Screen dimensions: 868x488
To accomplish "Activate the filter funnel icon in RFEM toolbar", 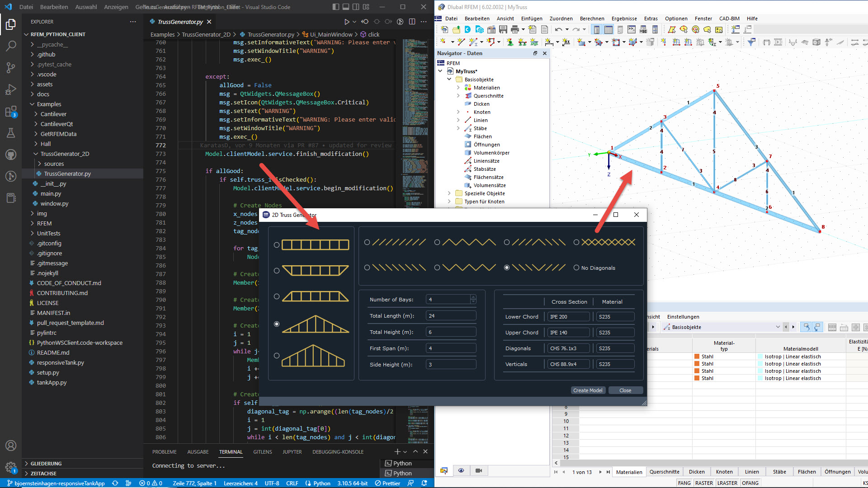I will tap(751, 42).
